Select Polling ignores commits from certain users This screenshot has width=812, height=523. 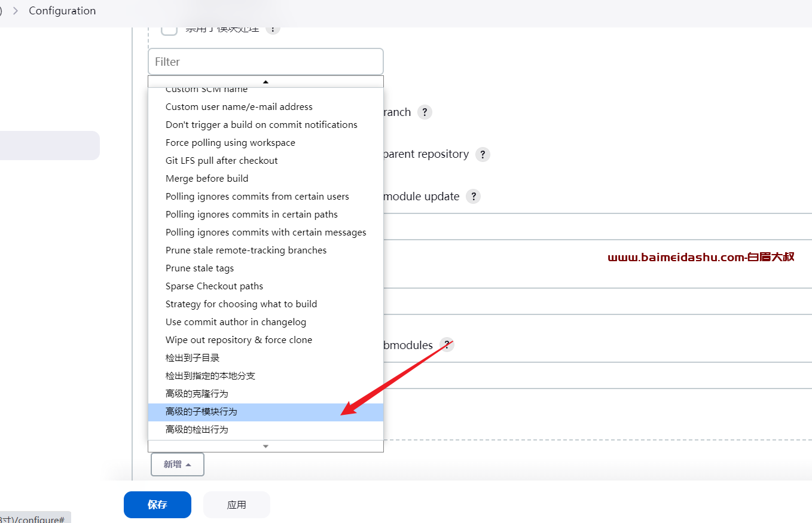[265, 197]
